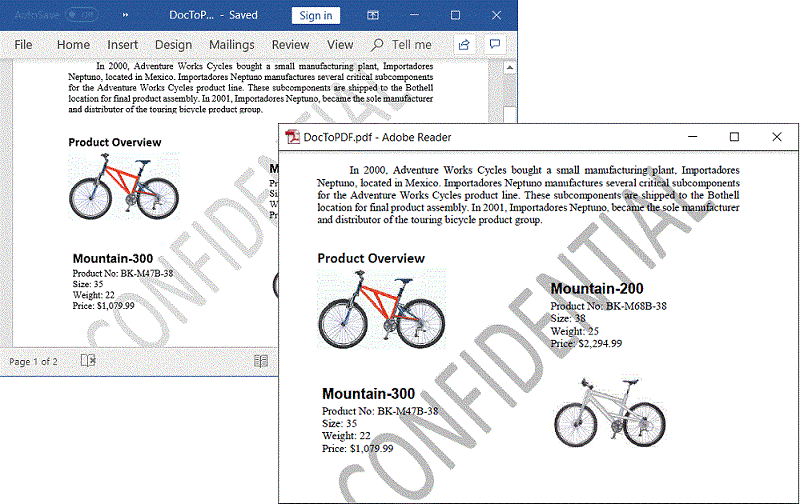The height and width of the screenshot is (504, 800).
Task: Maximize the Adobe Reader window
Action: point(734,137)
